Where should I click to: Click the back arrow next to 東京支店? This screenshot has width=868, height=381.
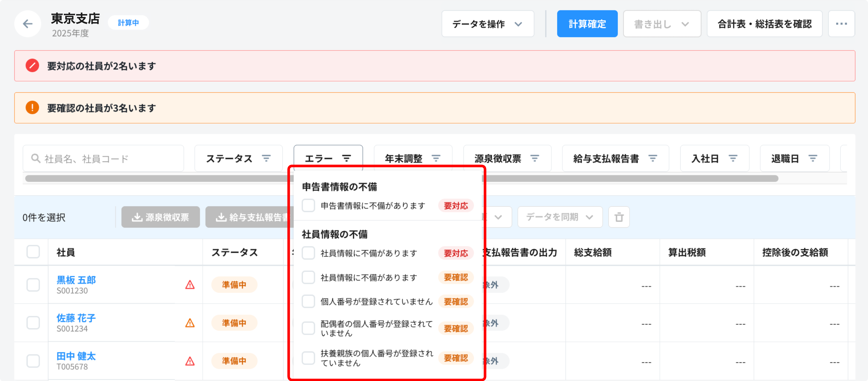coord(28,24)
